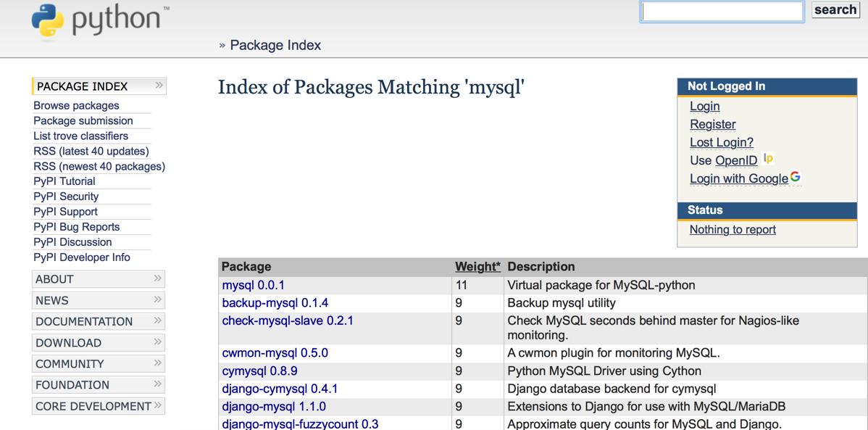
Task: Open the NEWS menu item
Action: click(99, 300)
